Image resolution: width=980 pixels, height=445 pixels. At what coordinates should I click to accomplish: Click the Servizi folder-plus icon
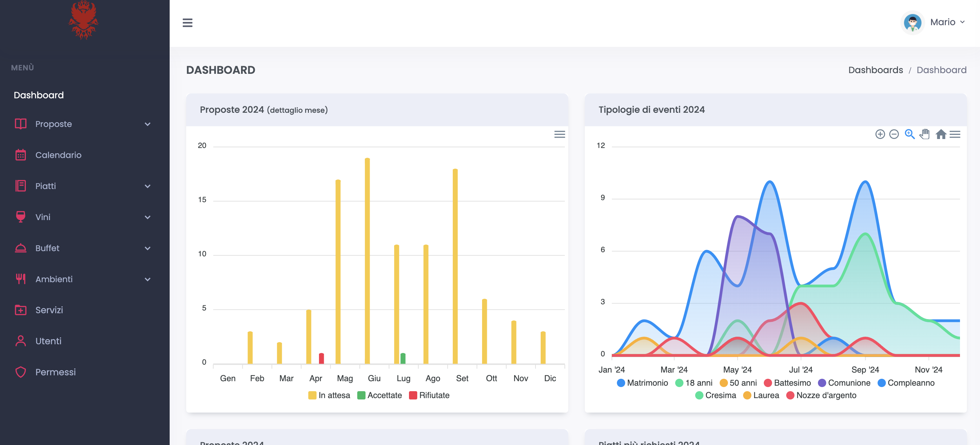pos(21,310)
